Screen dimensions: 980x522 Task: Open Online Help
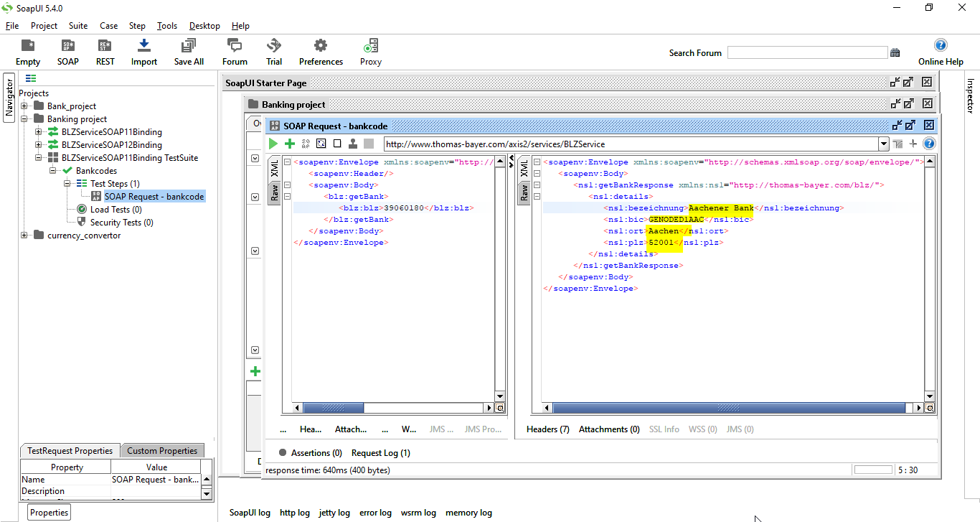[x=941, y=51]
